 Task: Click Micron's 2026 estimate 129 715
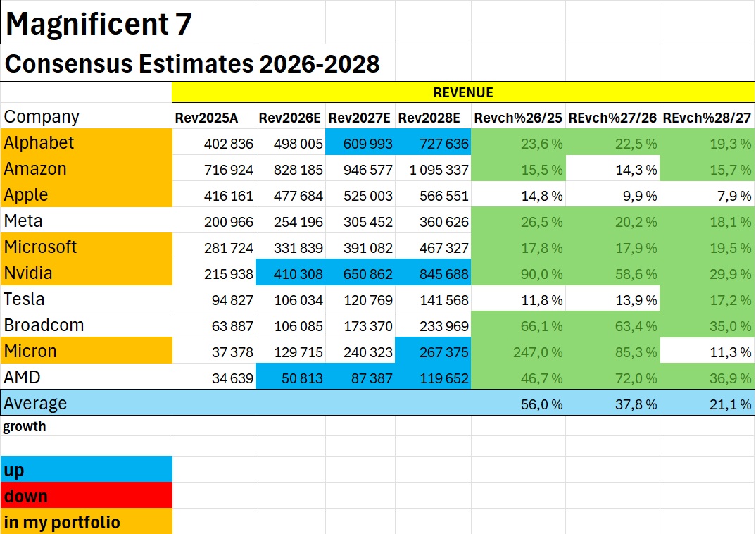pos(290,351)
